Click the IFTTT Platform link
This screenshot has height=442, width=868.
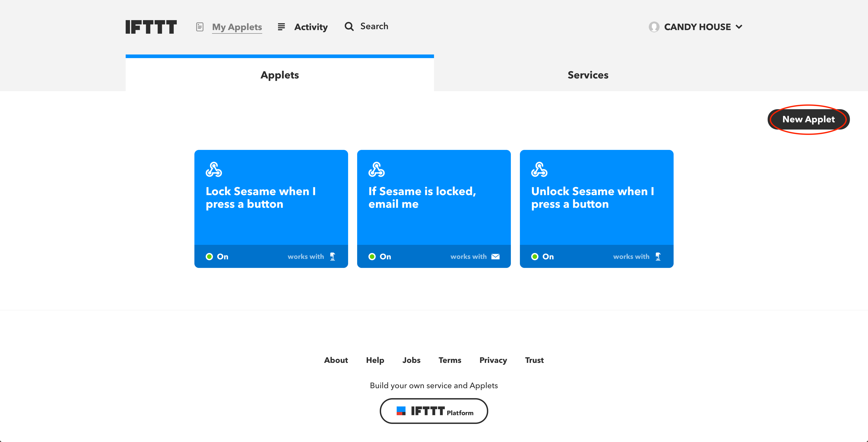(434, 411)
